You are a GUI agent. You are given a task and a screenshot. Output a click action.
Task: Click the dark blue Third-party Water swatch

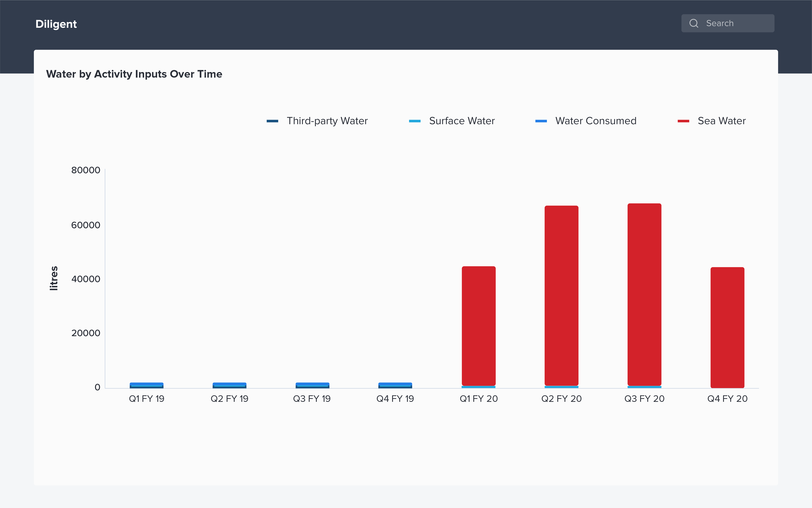pos(272,121)
